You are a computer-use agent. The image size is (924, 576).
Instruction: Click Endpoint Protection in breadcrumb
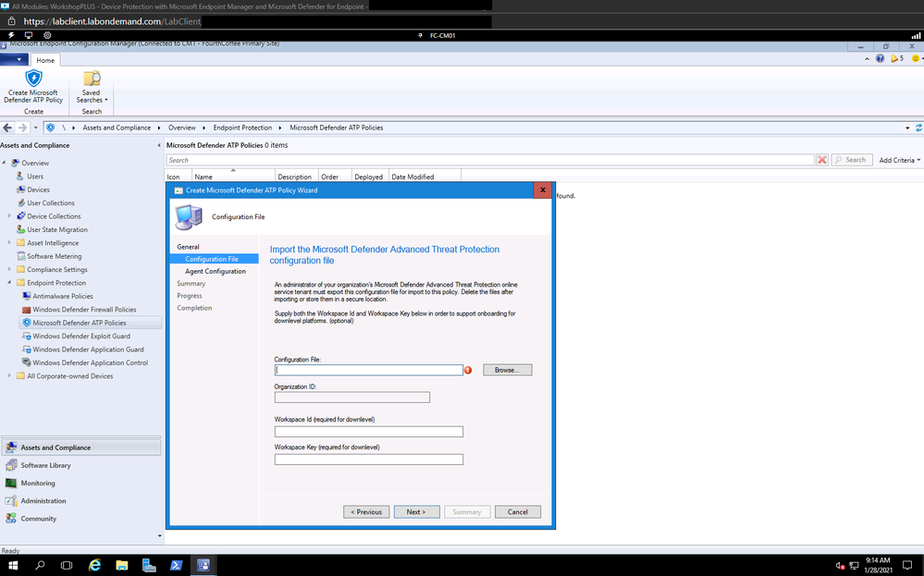pyautogui.click(x=242, y=128)
